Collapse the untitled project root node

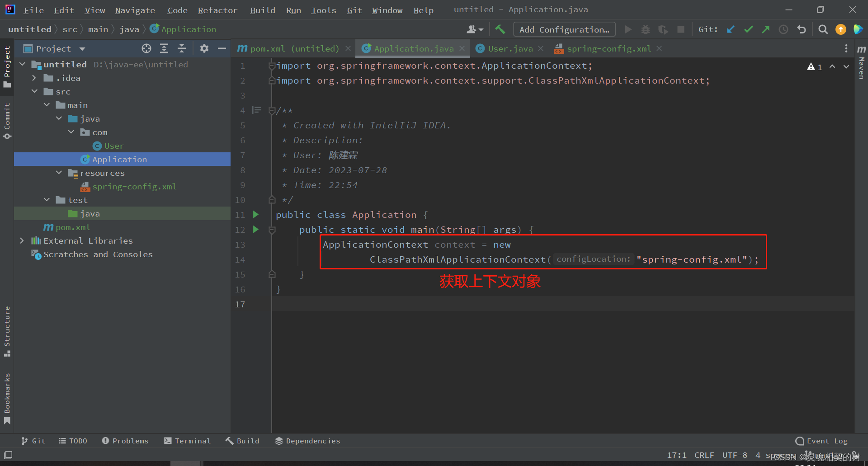click(x=22, y=64)
